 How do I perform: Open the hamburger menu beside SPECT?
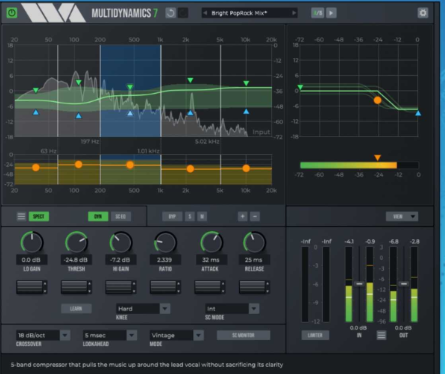pos(21,216)
